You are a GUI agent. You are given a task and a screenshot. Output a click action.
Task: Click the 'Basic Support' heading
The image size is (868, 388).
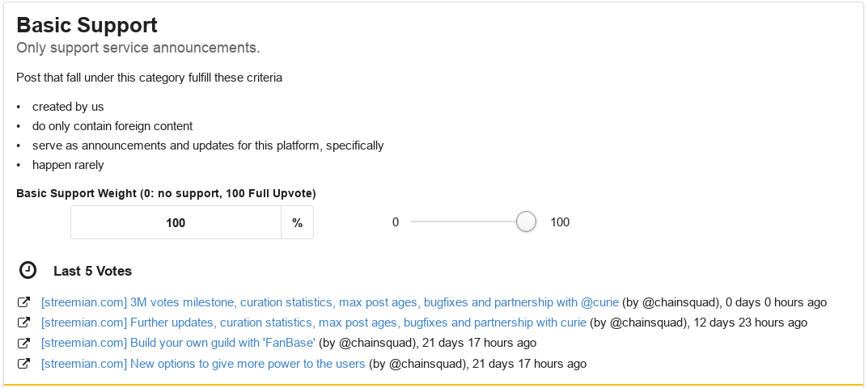click(x=87, y=25)
